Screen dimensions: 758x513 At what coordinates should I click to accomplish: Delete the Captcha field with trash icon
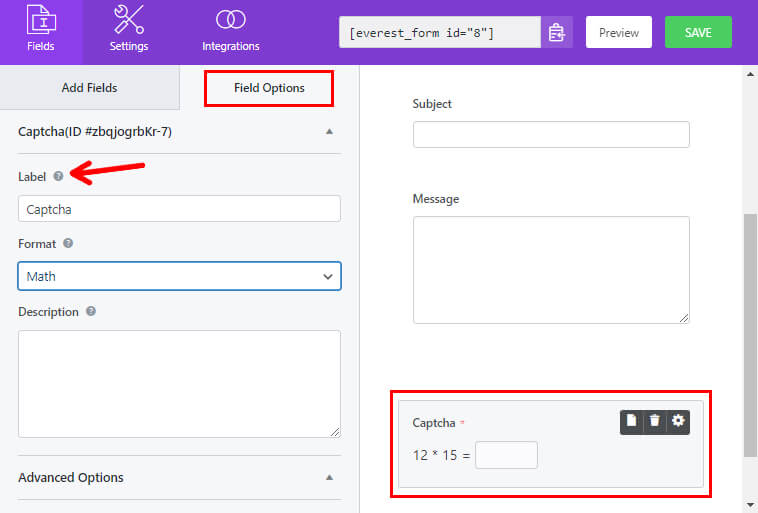pos(655,421)
